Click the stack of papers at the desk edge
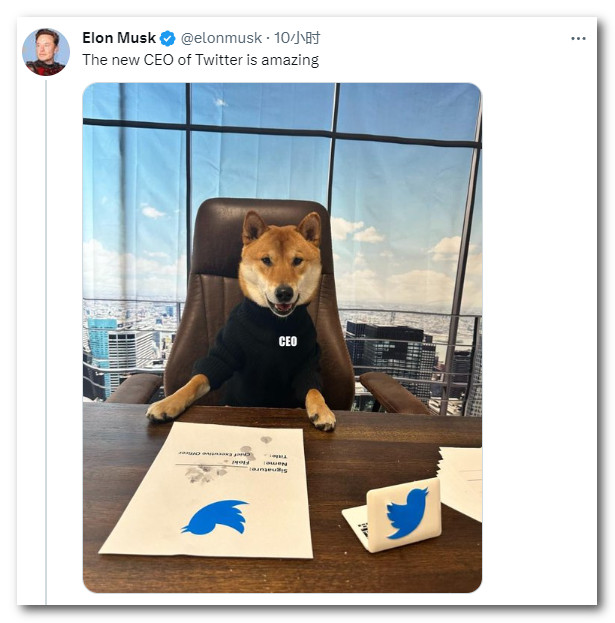The height and width of the screenshot is (623, 615). pos(461,482)
